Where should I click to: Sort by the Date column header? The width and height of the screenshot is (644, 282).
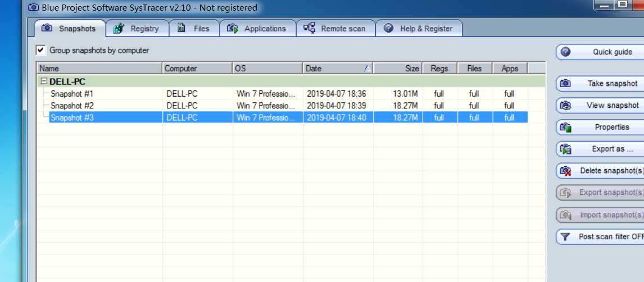tap(338, 69)
